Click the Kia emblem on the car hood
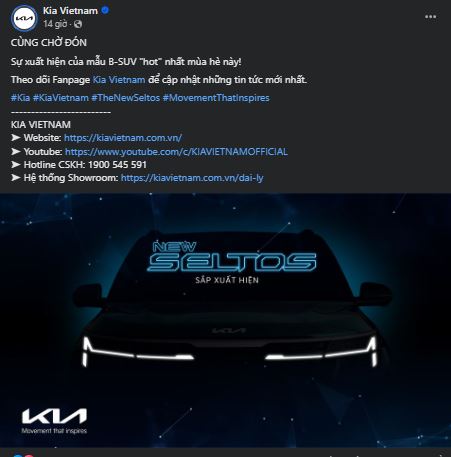Image resolution: width=451 pixels, height=457 pixels. tap(229, 330)
